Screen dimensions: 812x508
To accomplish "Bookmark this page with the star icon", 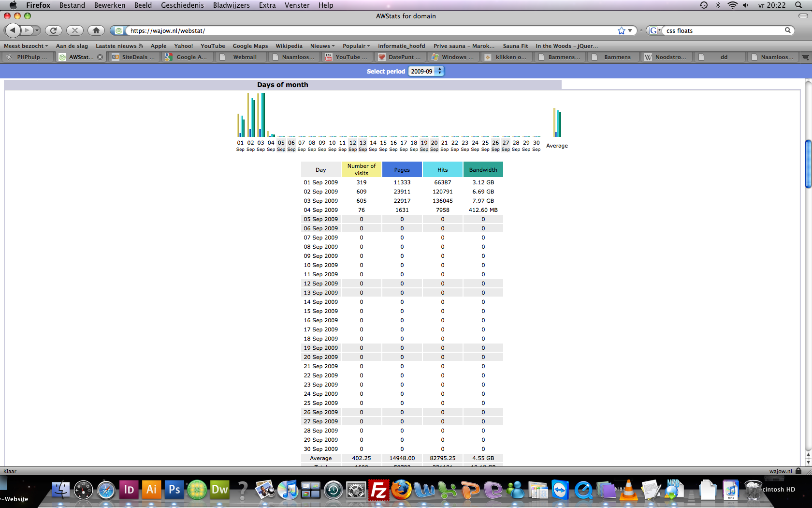I will (622, 30).
